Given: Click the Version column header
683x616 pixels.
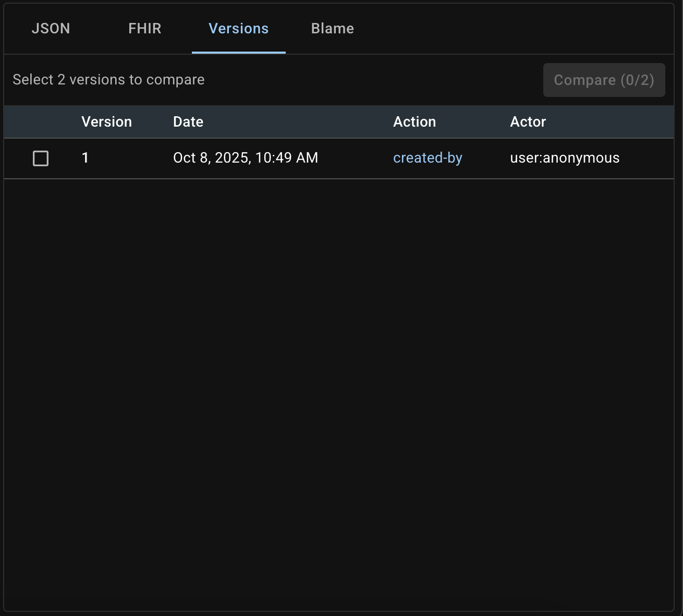Looking at the screenshot, I should coord(106,121).
